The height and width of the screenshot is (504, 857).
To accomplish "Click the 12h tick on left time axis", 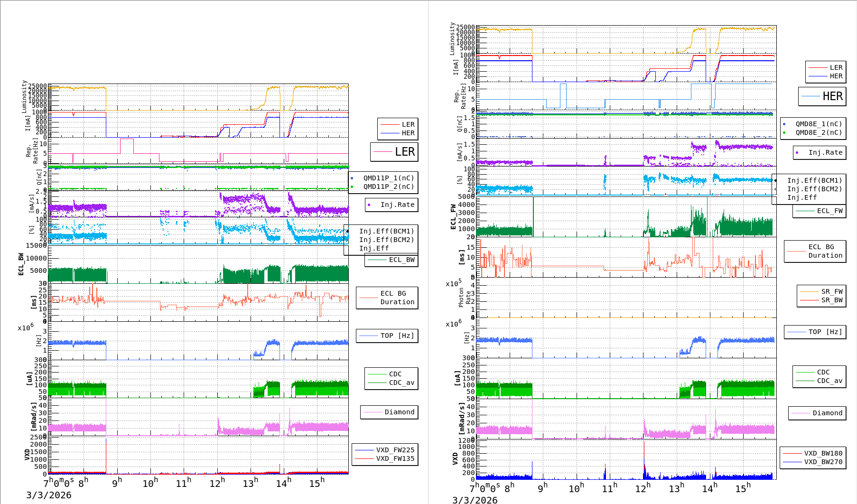I will [x=217, y=483].
